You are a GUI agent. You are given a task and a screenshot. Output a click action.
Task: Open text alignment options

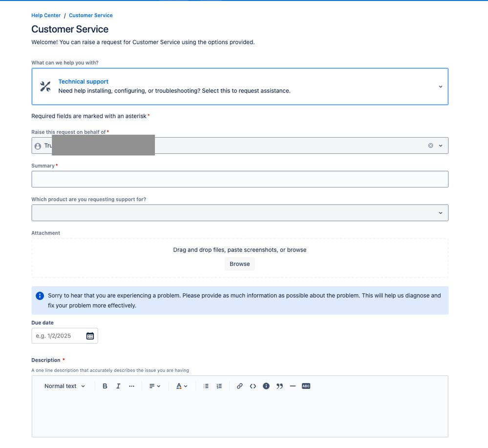pos(155,386)
